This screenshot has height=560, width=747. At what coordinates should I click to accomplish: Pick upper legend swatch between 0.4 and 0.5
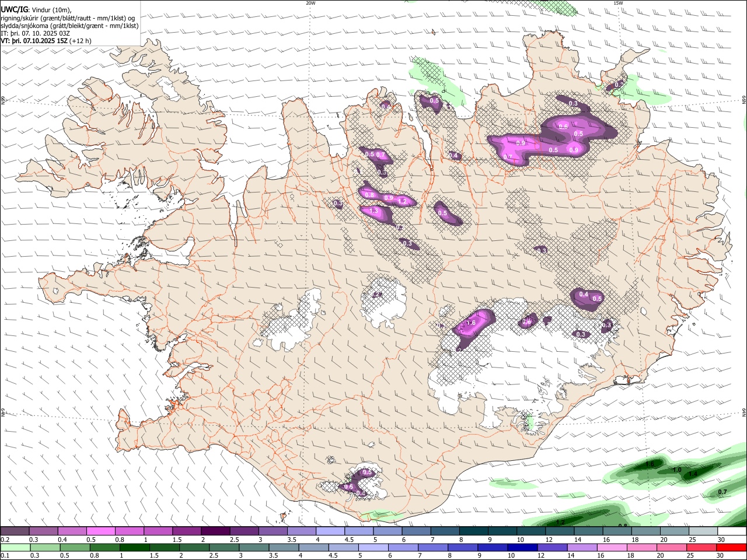point(72,531)
